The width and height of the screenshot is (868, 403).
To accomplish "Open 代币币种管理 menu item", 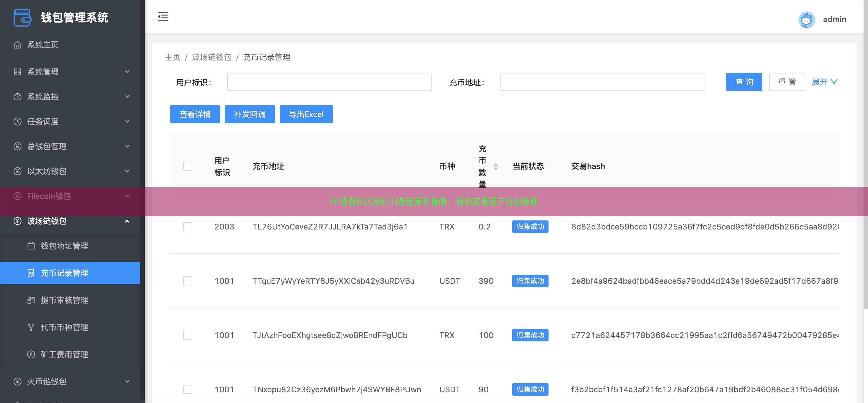I will coord(70,327).
